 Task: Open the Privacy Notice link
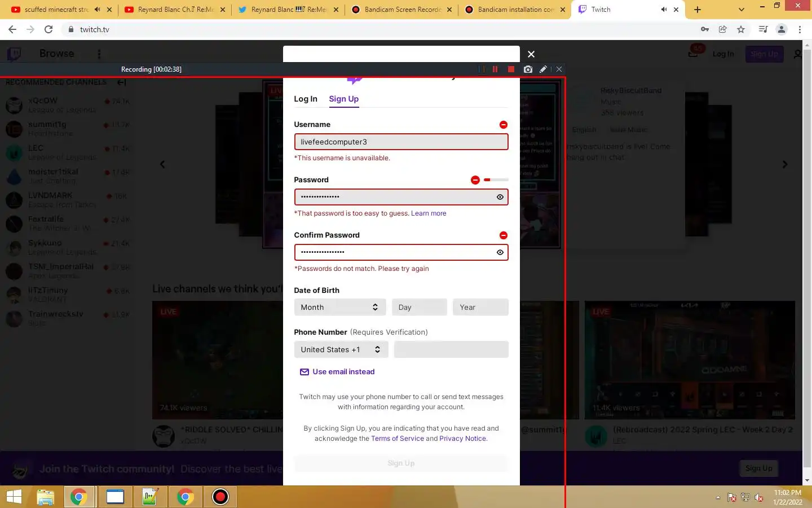[462, 439]
